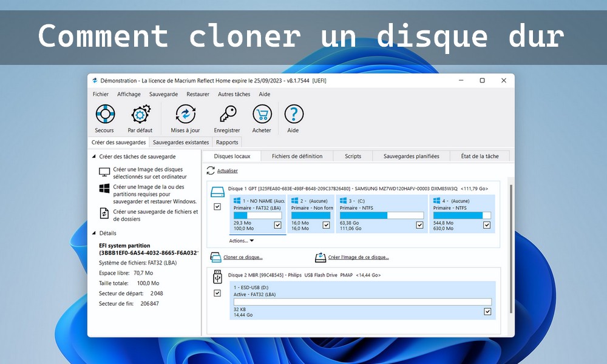Screen dimensions: 607x364
Task: Click Windows flag on partition 3 (C:)
Action: point(343,201)
